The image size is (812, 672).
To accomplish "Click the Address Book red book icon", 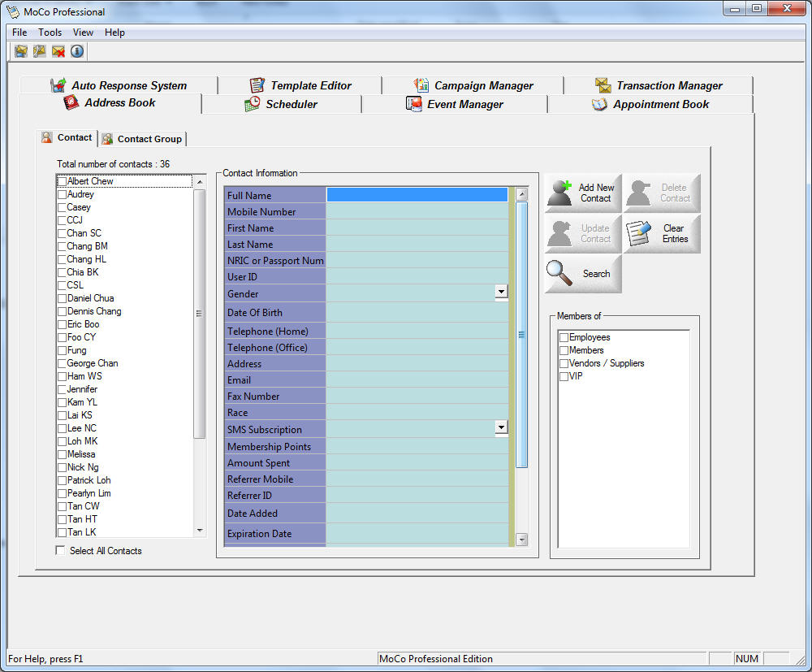I will click(71, 102).
